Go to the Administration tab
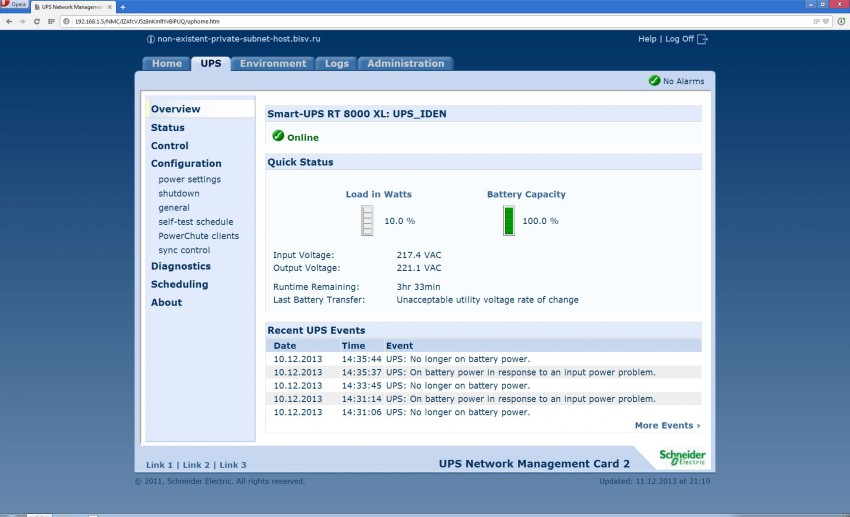Viewport: 850px width, 517px height. click(405, 63)
